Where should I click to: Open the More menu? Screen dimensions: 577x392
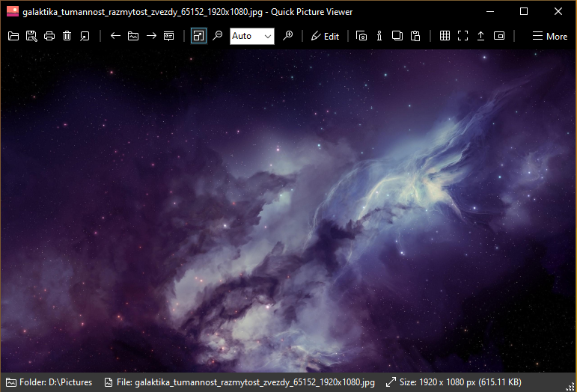click(550, 36)
